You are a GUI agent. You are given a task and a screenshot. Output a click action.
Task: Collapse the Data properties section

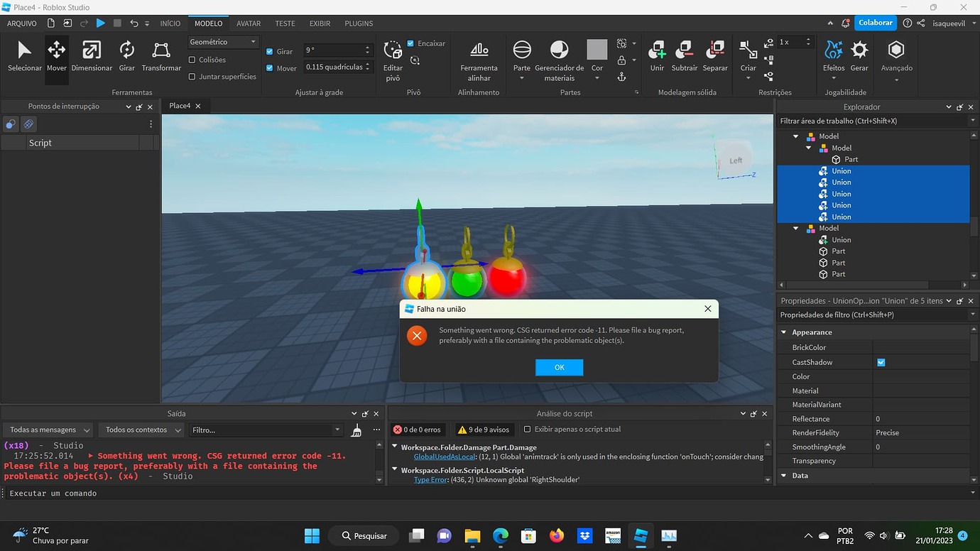coord(784,476)
